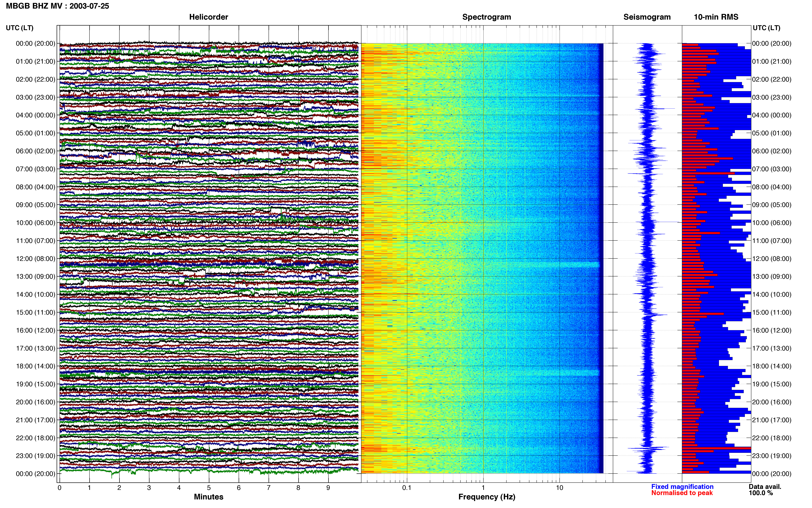Click the '100.0 %' data availability value
812x508 pixels.
pos(761,493)
